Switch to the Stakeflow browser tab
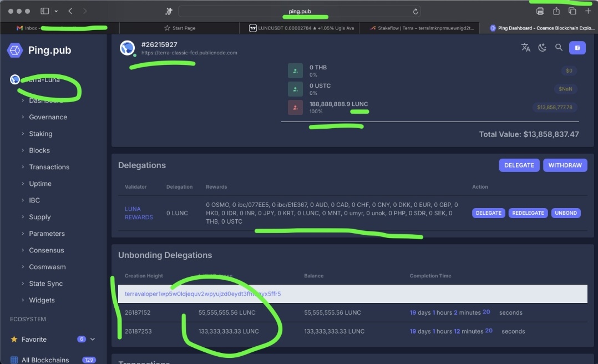This screenshot has height=364, width=598. [x=423, y=27]
